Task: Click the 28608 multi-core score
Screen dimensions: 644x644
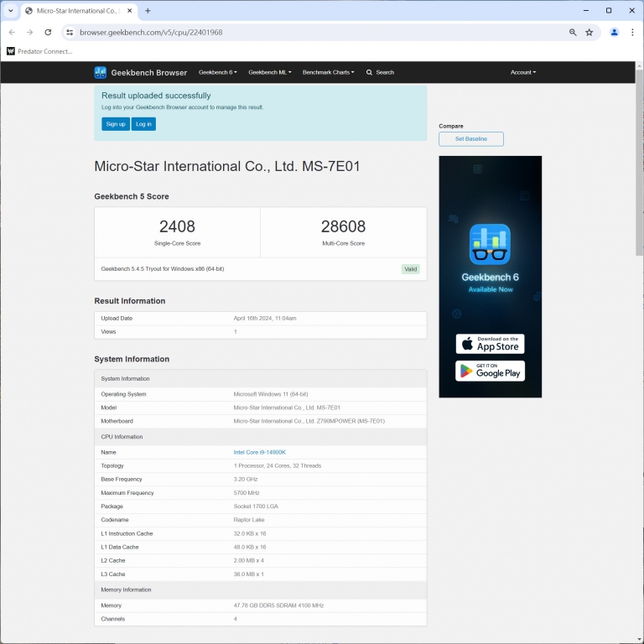Action: [343, 226]
